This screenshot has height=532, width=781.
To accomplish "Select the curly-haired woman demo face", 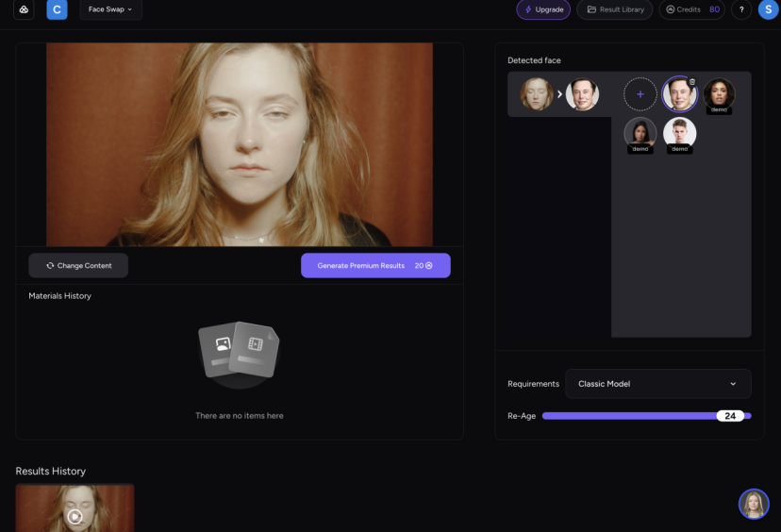I will [719, 94].
